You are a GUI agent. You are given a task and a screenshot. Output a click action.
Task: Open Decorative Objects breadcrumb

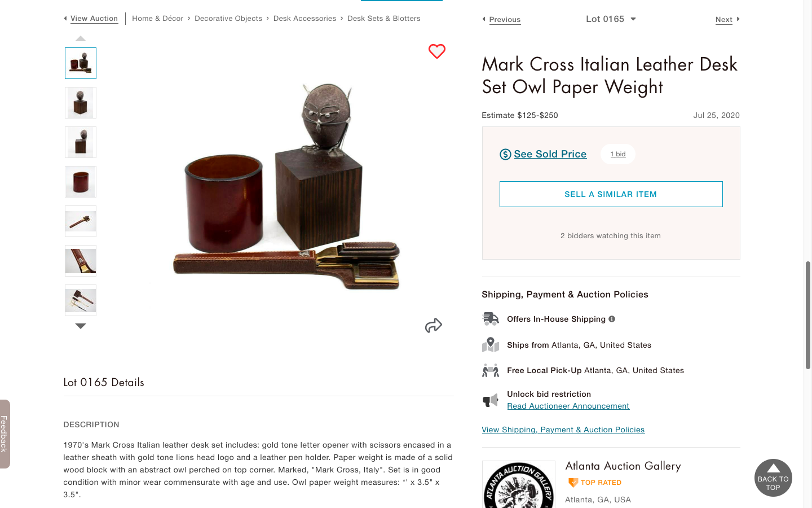pos(228,19)
